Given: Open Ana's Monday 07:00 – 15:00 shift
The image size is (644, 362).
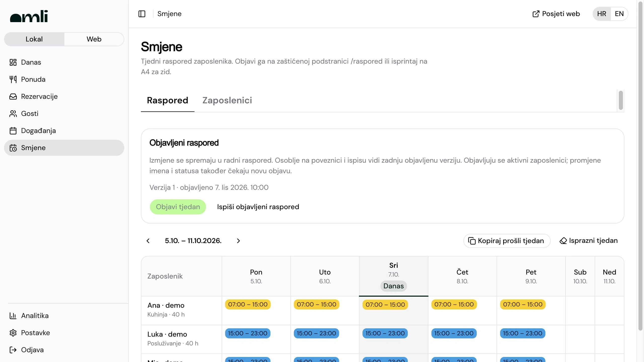Looking at the screenshot, I should 248,304.
